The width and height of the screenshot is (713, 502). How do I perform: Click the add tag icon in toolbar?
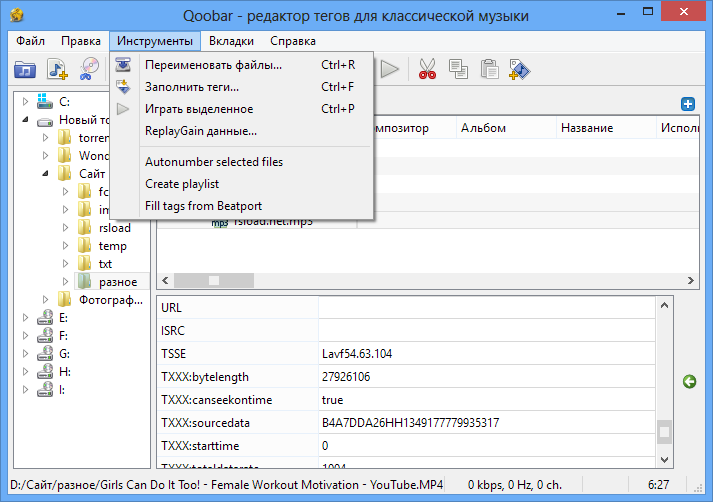pos(519,70)
